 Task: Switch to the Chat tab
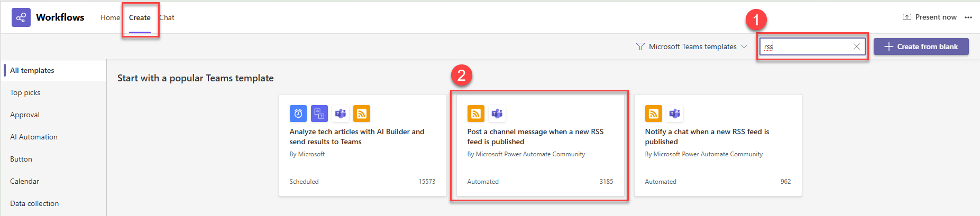(167, 17)
